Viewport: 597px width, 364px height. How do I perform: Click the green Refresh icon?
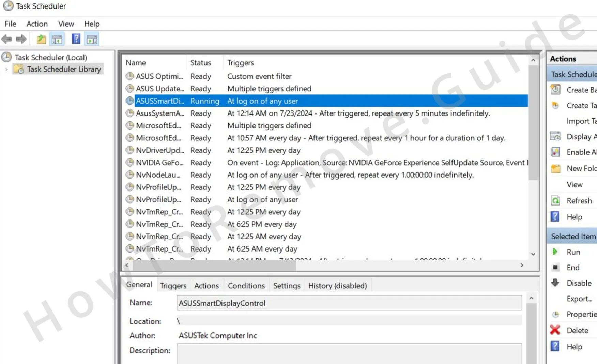tap(555, 201)
